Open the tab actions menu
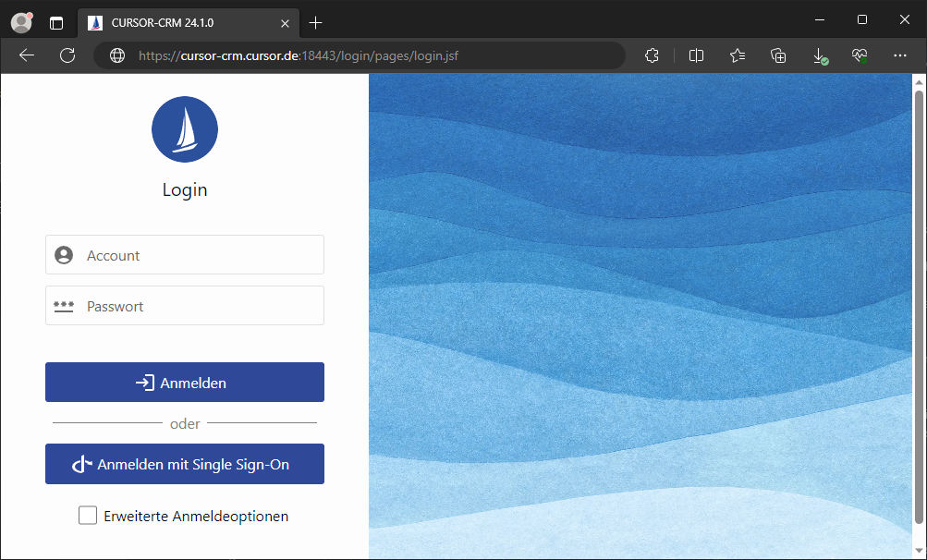927x560 pixels. (x=56, y=23)
